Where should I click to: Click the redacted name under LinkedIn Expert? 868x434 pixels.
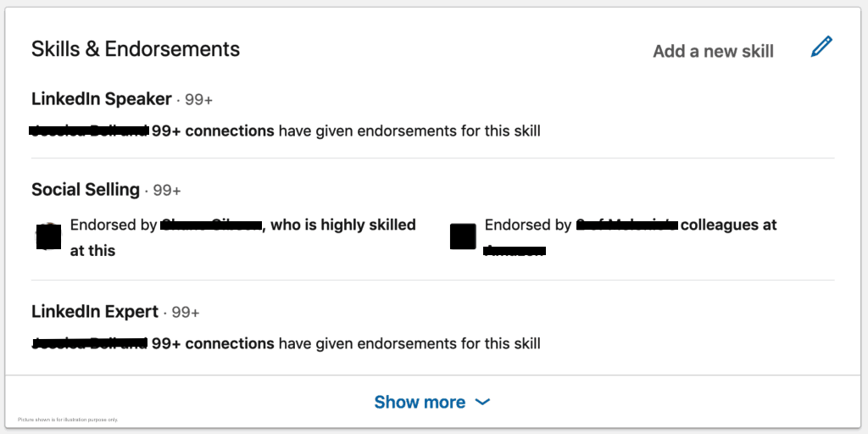(89, 343)
